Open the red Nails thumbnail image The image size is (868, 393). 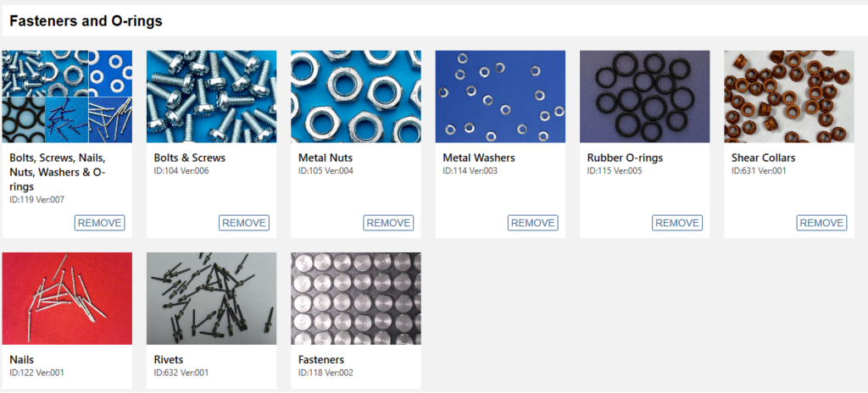tap(67, 298)
